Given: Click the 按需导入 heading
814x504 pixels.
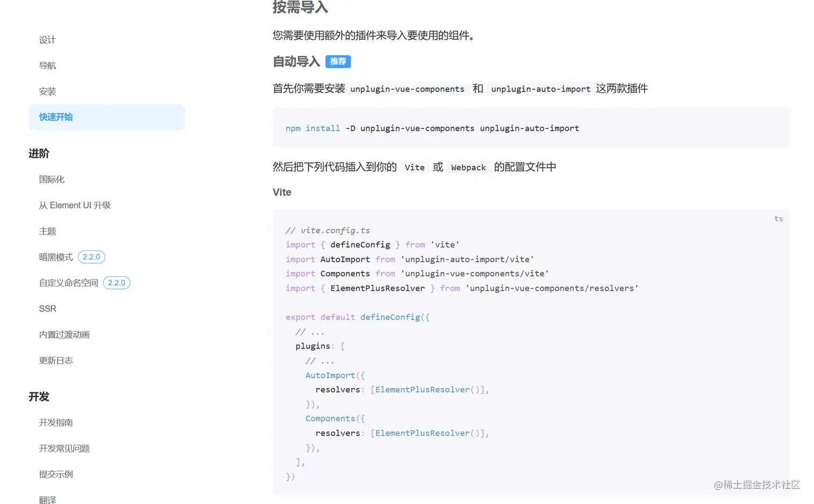Looking at the screenshot, I should (x=300, y=8).
